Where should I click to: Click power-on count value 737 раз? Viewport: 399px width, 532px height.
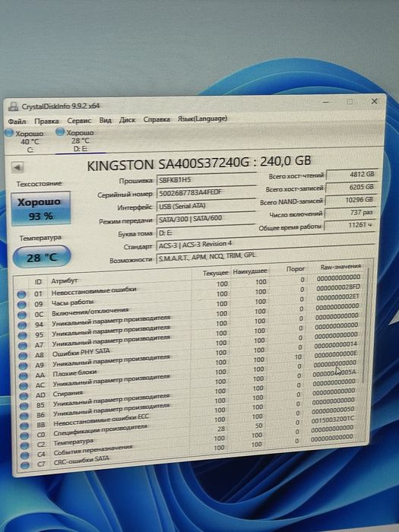coord(350,213)
